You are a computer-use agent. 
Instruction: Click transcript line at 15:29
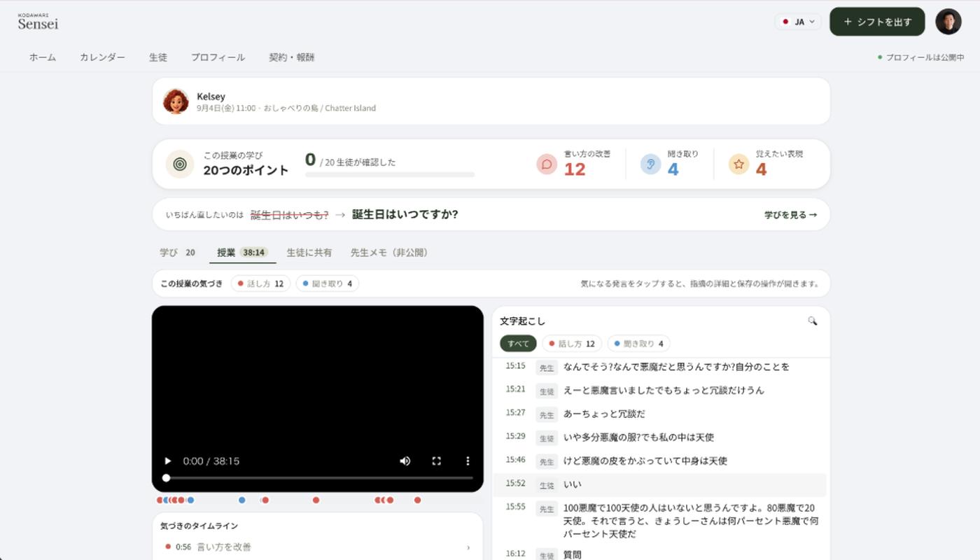660,437
